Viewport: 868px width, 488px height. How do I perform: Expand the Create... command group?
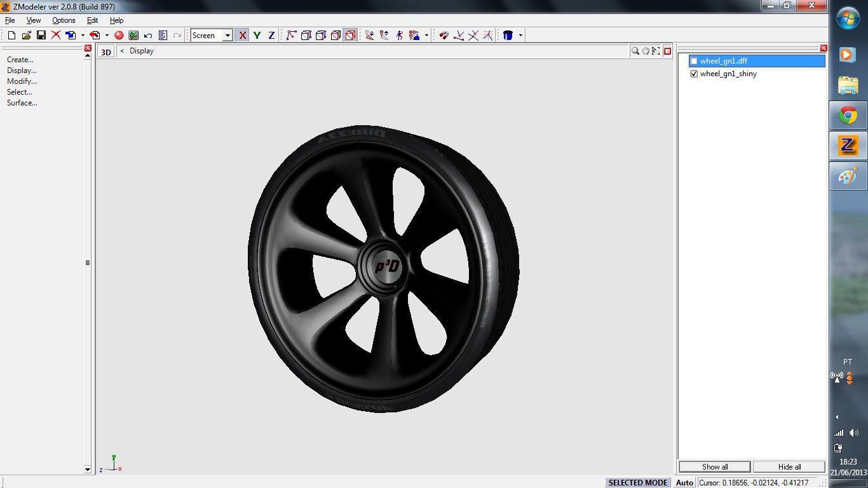(20, 60)
